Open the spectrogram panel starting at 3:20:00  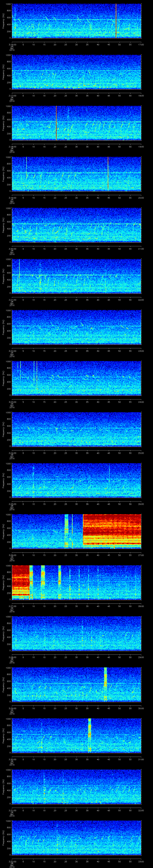[x=76, y=225]
